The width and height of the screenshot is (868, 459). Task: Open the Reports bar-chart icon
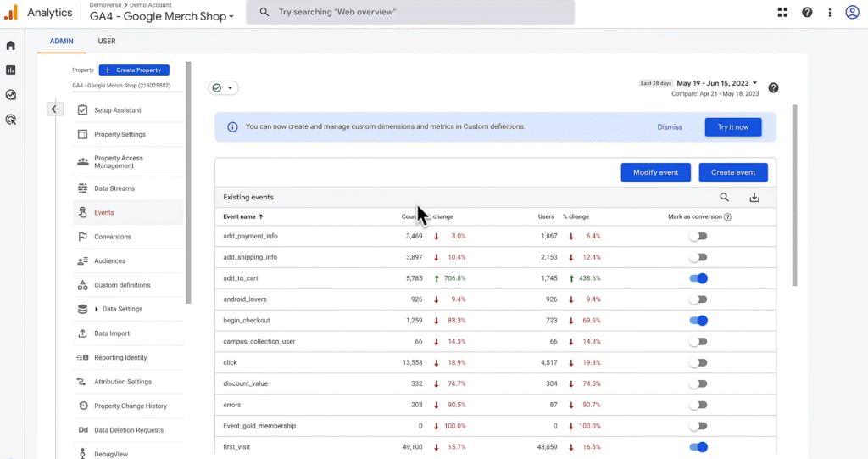pos(10,70)
